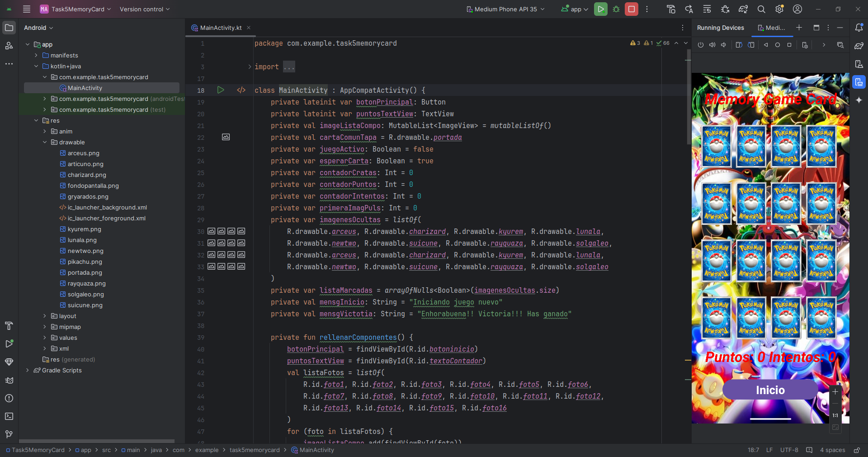
Task: Click the project panel horizontal scrollbar
Action: tap(97, 441)
